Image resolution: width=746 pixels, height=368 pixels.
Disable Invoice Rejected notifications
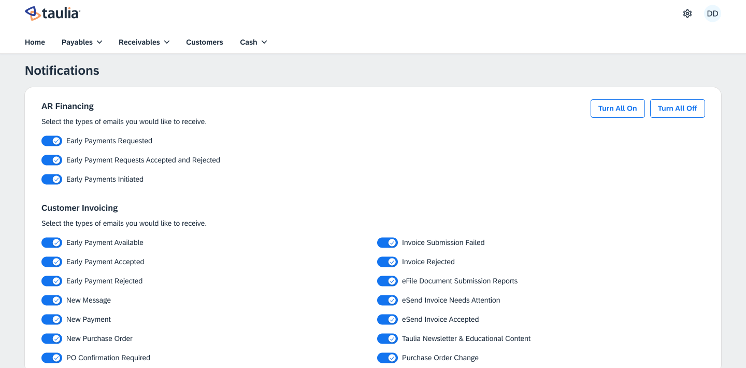click(387, 262)
